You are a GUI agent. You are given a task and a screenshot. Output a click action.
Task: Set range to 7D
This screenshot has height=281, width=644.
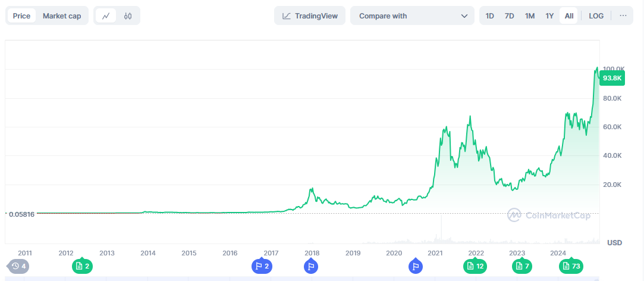509,16
